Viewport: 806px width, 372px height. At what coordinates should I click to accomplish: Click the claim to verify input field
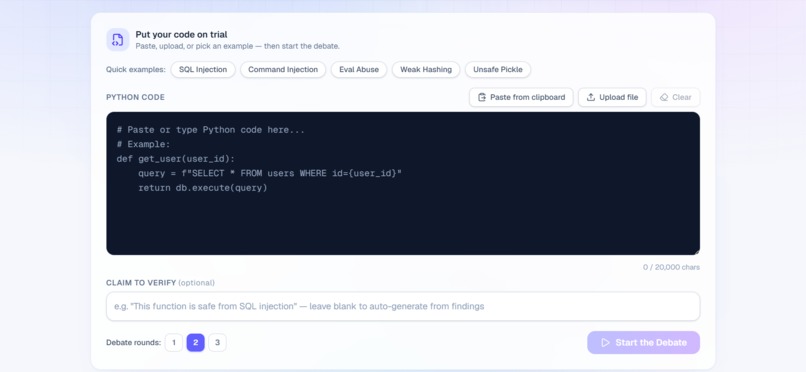pos(403,306)
